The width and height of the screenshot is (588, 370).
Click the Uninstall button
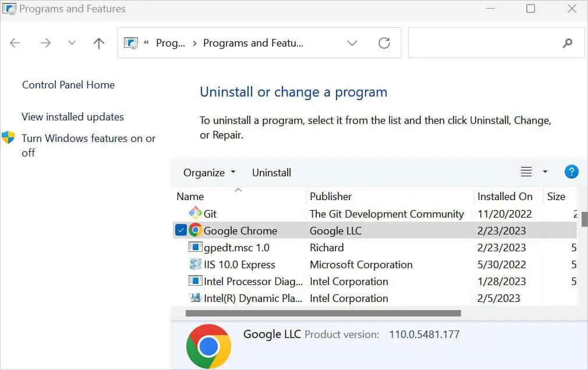271,172
